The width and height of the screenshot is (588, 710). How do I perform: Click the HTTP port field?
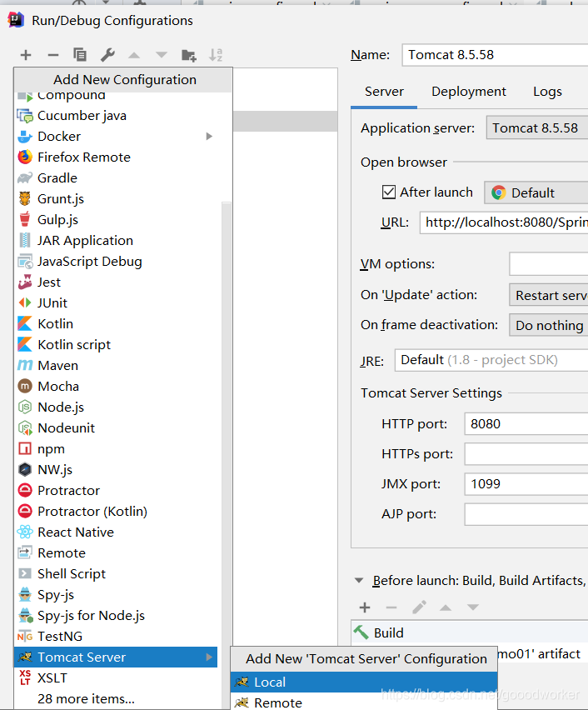pos(526,424)
